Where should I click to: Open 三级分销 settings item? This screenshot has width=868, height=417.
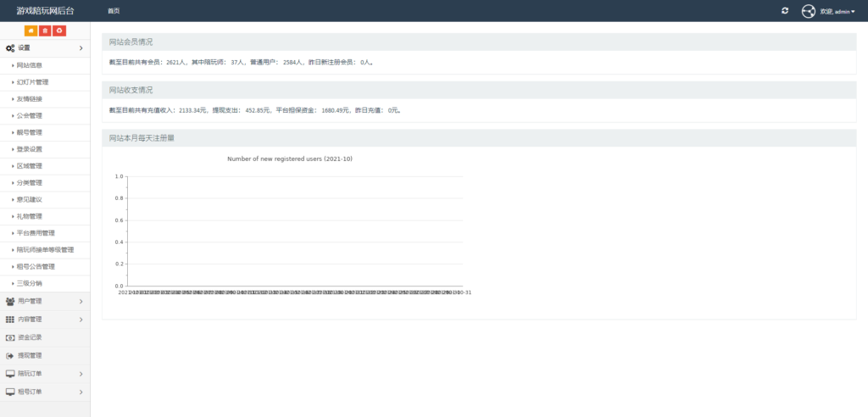click(x=30, y=283)
